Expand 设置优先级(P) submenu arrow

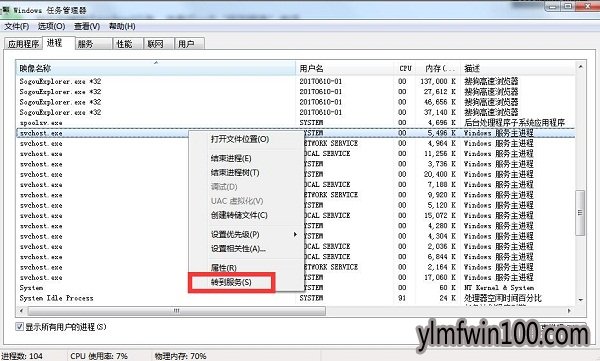click(295, 234)
